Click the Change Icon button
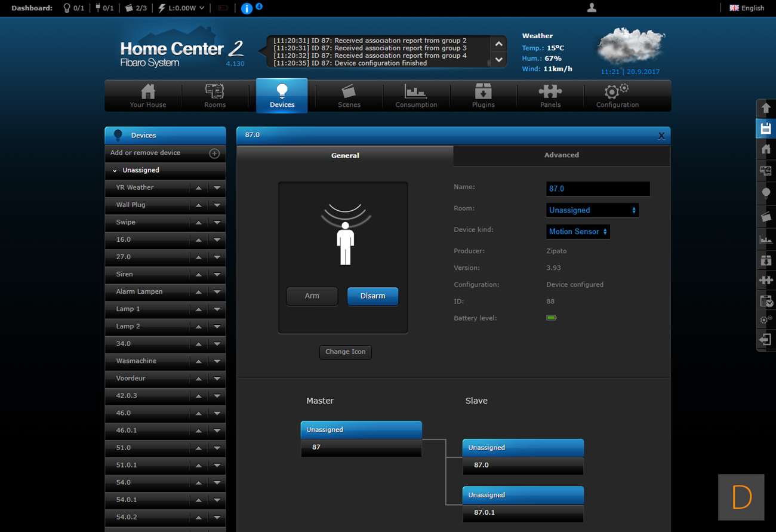 coord(345,352)
